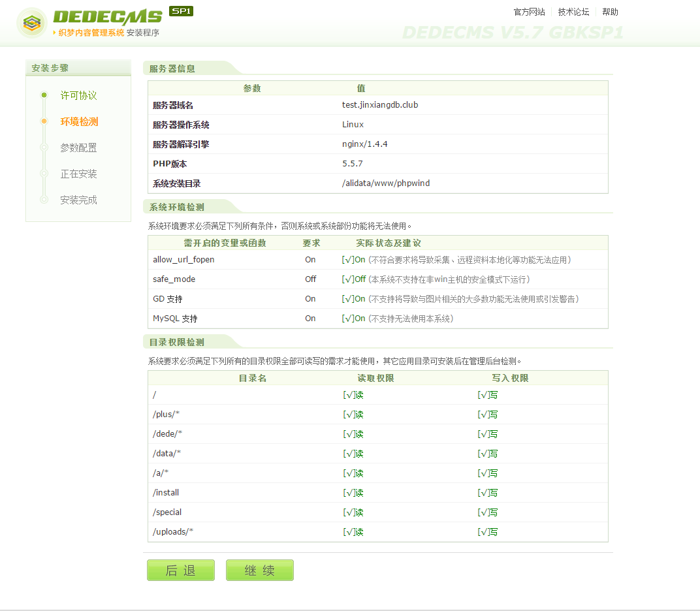
Task: Click the DEDECMS V5.7 GBKSP1 watermark
Action: pyautogui.click(x=512, y=32)
